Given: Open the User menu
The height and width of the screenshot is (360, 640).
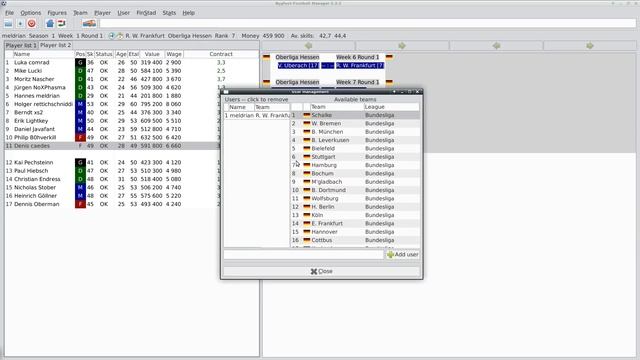Looking at the screenshot, I should (124, 13).
